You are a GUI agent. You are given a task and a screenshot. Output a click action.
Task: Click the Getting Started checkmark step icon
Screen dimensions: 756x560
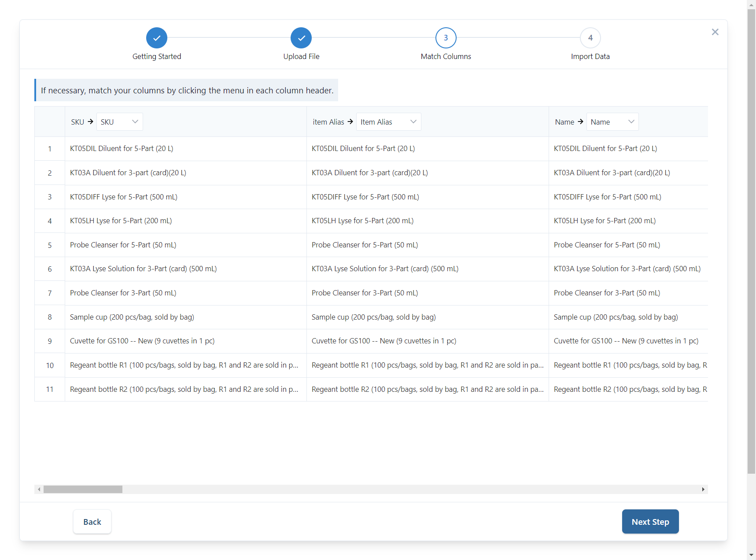(157, 38)
